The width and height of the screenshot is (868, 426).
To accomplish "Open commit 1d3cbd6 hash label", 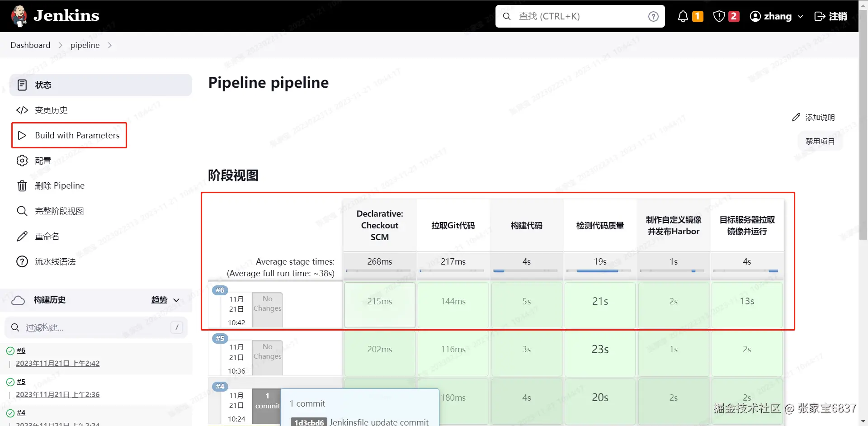I will pos(309,422).
